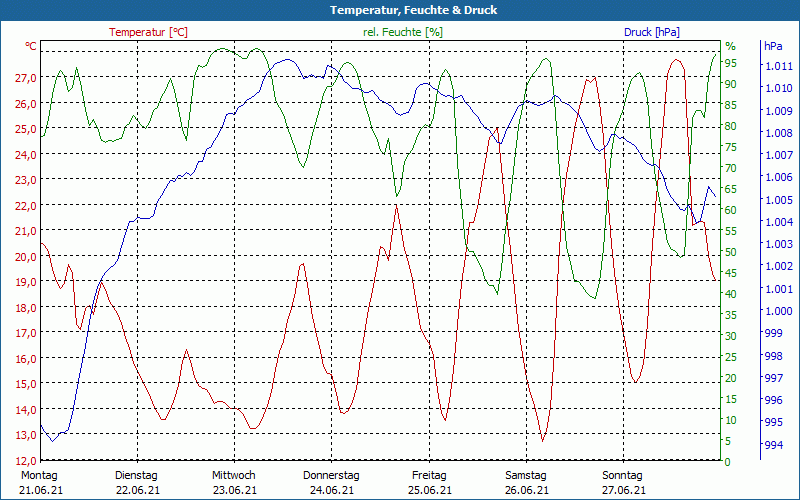Click the '°C' axis unit label
Viewport: 800px width, 500px height.
[31, 46]
